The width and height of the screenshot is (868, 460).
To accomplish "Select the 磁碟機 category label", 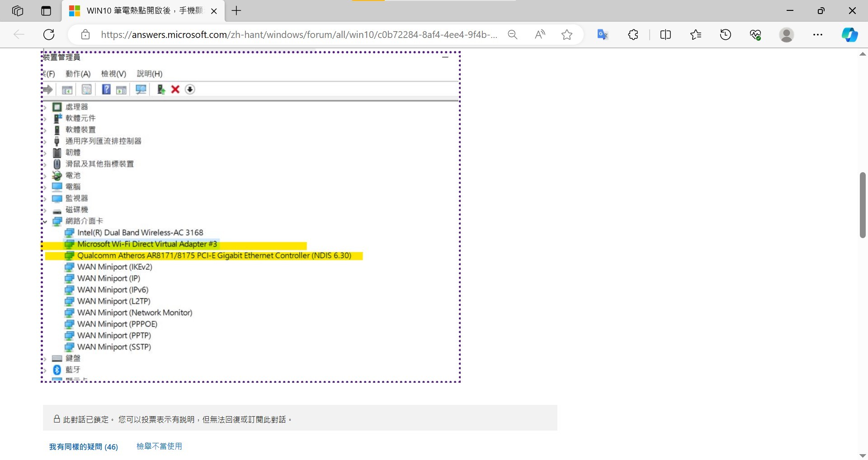I will [77, 210].
